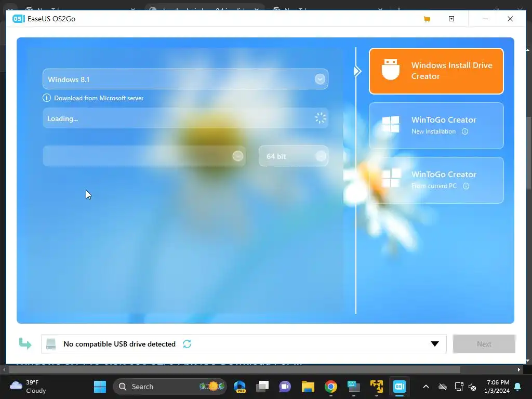Click the taskbar Search box
This screenshot has width=532, height=399.
(x=170, y=387)
